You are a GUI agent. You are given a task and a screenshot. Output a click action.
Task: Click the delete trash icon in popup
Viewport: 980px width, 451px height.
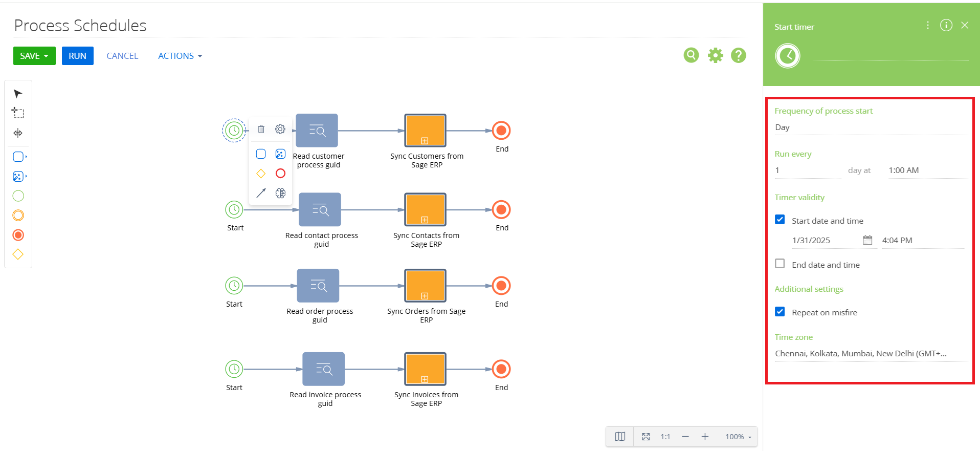point(261,129)
